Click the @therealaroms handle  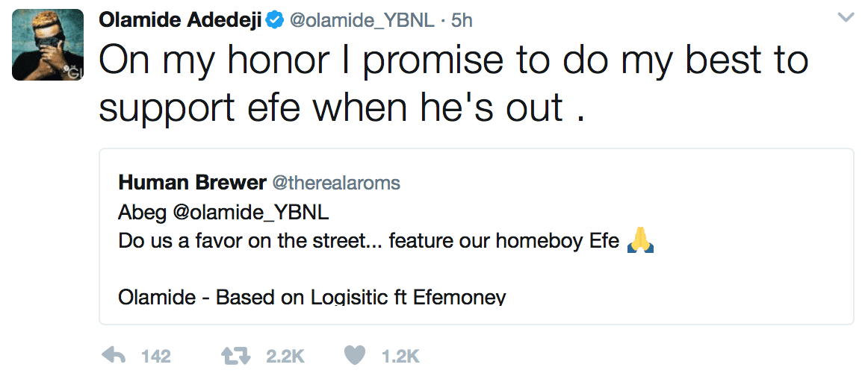tap(335, 183)
